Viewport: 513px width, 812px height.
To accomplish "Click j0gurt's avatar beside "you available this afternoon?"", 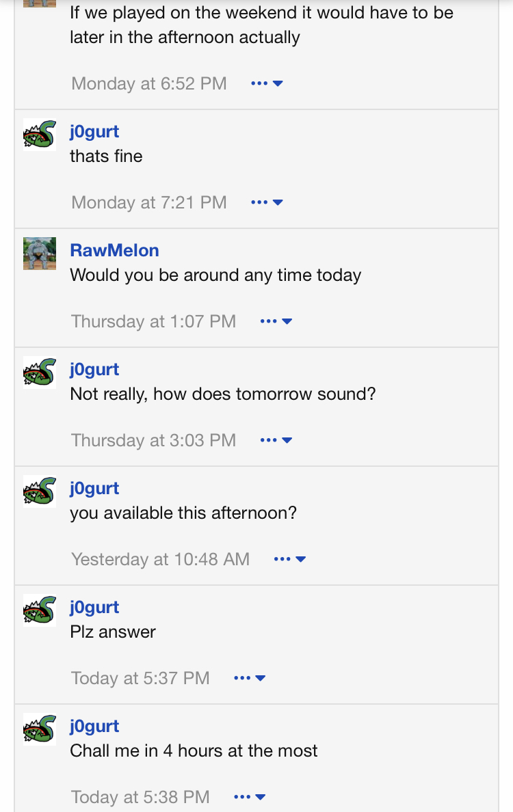I will point(40,491).
